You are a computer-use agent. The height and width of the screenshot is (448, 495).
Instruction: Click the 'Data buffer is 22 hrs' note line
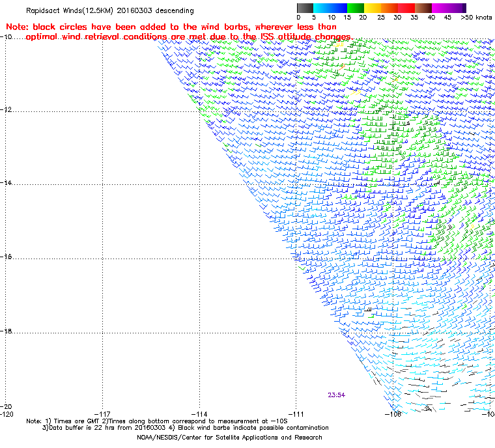click(186, 428)
